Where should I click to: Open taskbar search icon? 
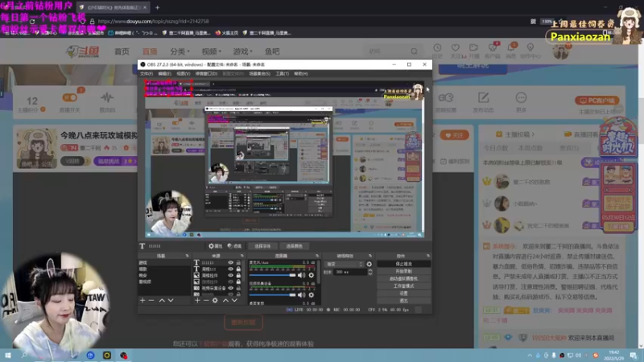[24, 356]
